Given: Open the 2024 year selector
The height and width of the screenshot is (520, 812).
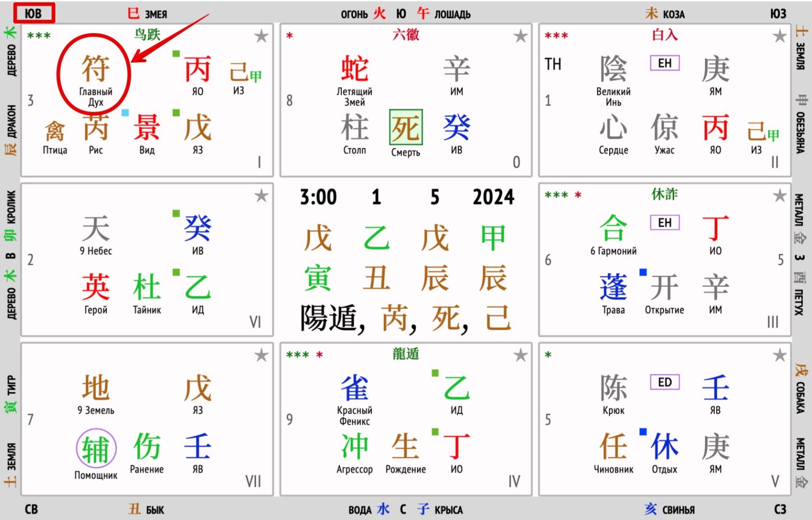Looking at the screenshot, I should (x=493, y=197).
